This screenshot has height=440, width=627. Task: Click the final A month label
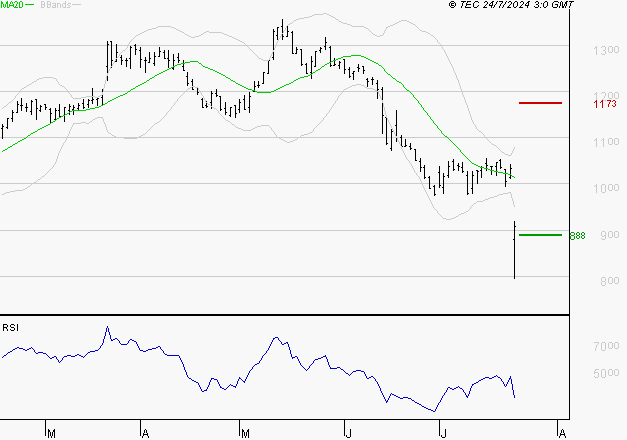click(562, 434)
